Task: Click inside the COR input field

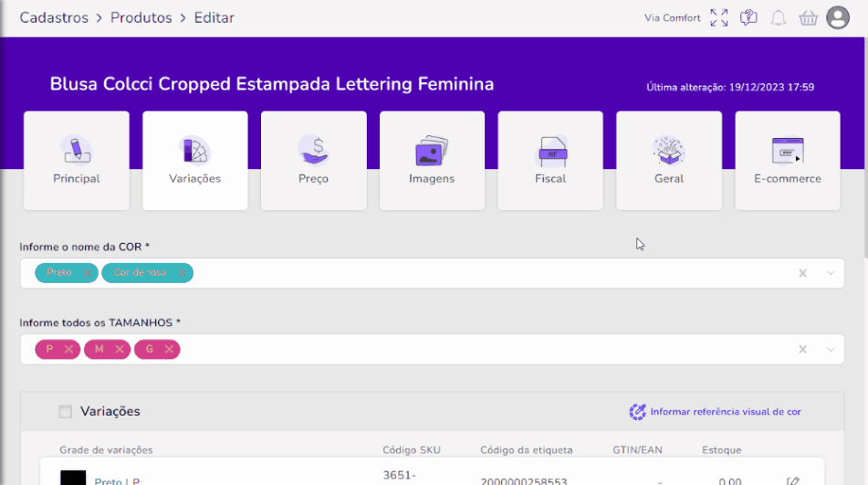Action: pos(432,273)
